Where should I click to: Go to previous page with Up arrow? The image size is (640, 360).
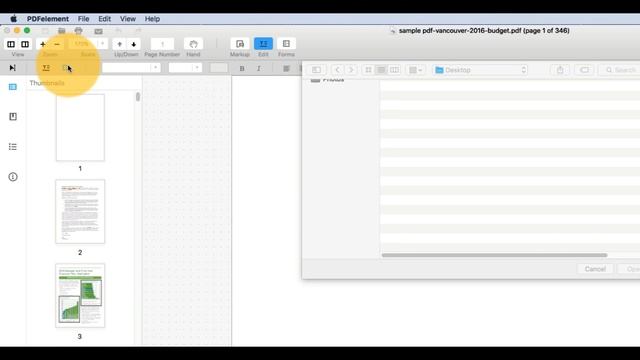119,44
